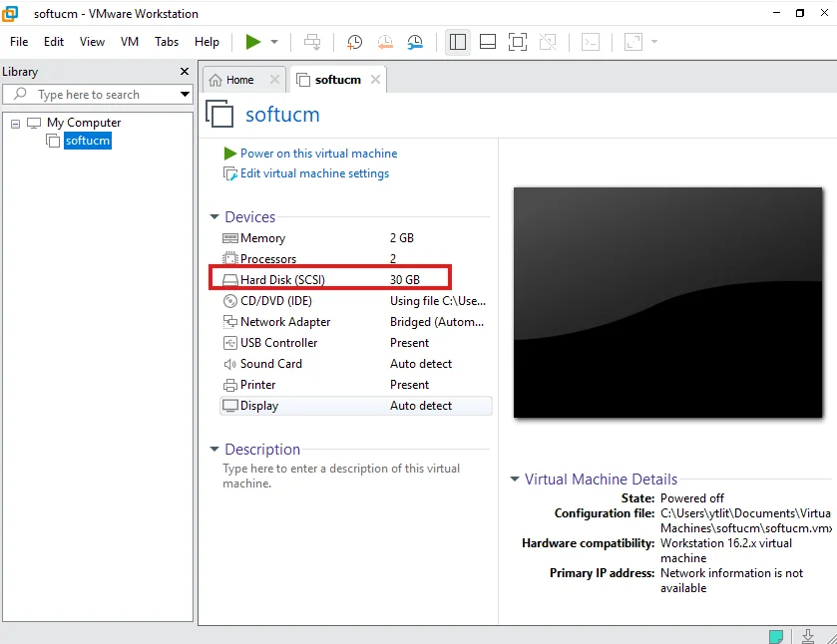Close the Library panel

(x=185, y=72)
